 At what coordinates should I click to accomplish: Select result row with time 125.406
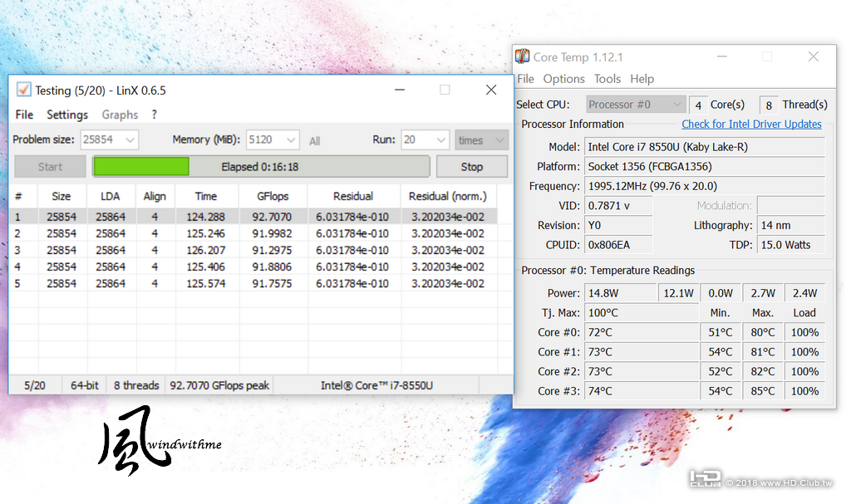pyautogui.click(x=253, y=267)
